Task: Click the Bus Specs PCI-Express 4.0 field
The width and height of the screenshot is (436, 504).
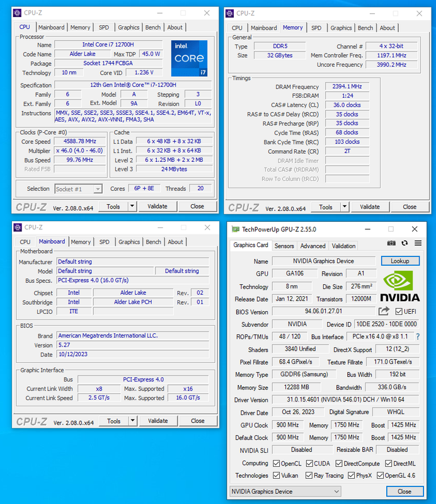Action: click(133, 280)
